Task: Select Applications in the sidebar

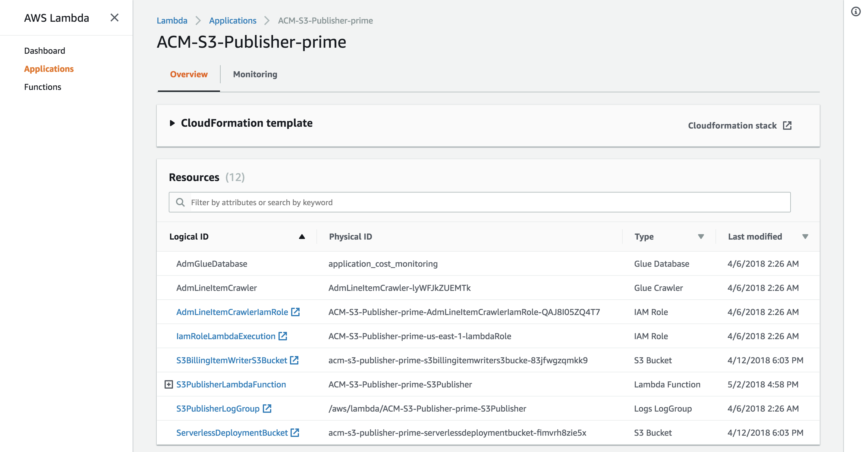Action: pyautogui.click(x=49, y=69)
